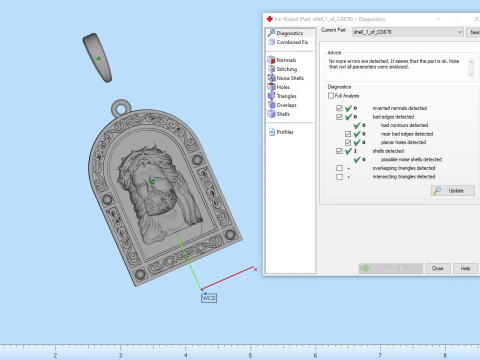Enable intersecting triangles detected checkbox

point(339,177)
